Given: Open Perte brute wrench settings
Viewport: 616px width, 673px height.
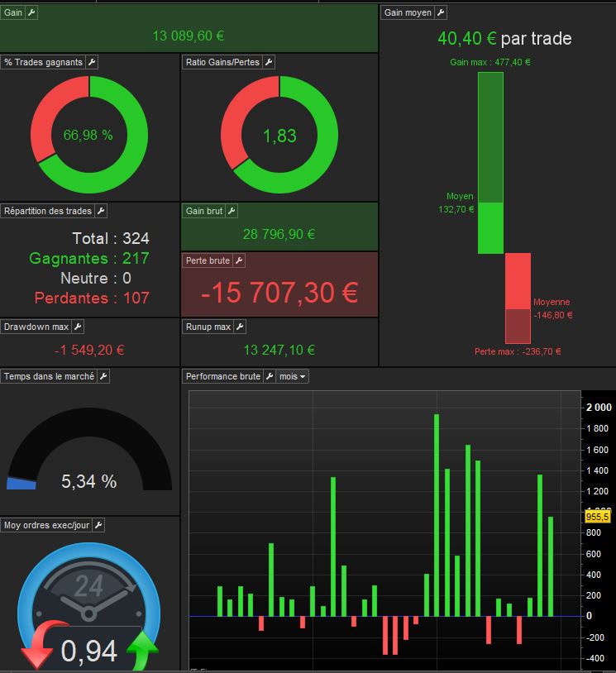Looking at the screenshot, I should [x=239, y=260].
